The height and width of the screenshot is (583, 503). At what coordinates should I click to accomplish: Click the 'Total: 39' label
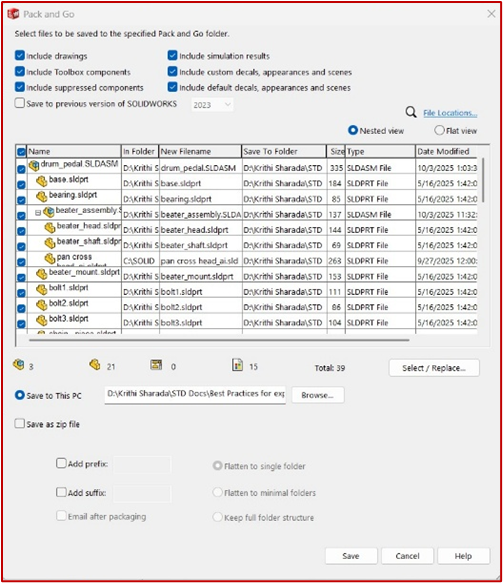(330, 368)
